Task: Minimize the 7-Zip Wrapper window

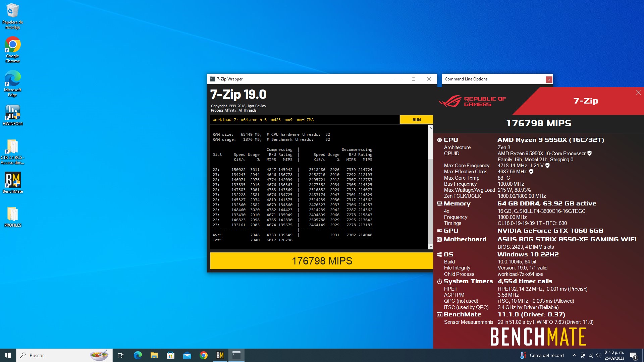Action: click(398, 79)
